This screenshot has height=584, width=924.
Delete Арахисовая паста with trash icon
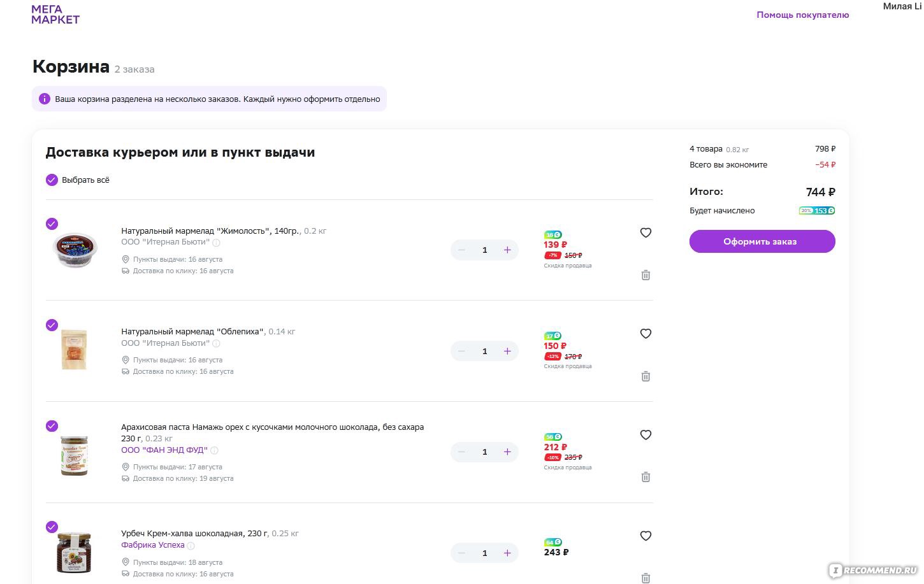pos(646,477)
